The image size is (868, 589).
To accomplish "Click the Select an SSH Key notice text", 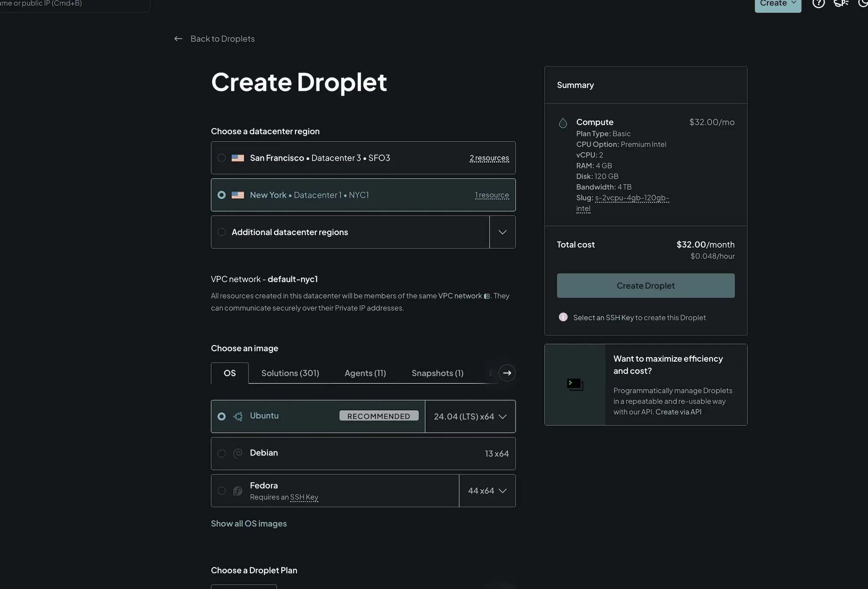I will click(639, 318).
